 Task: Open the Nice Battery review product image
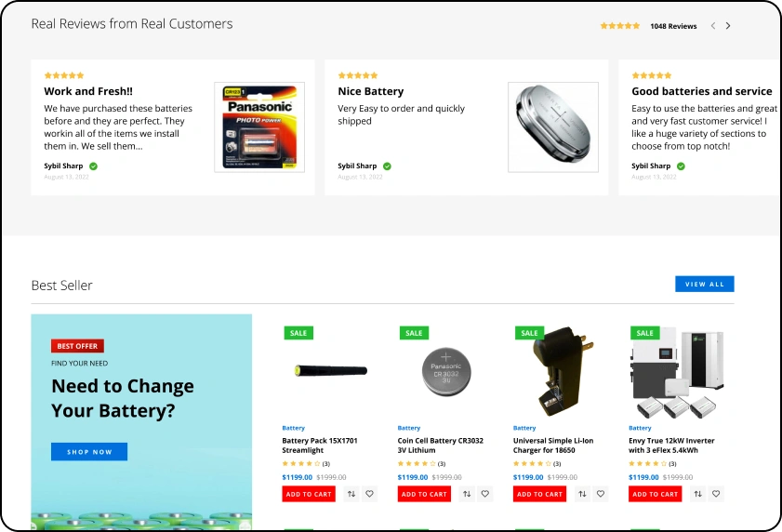553,127
